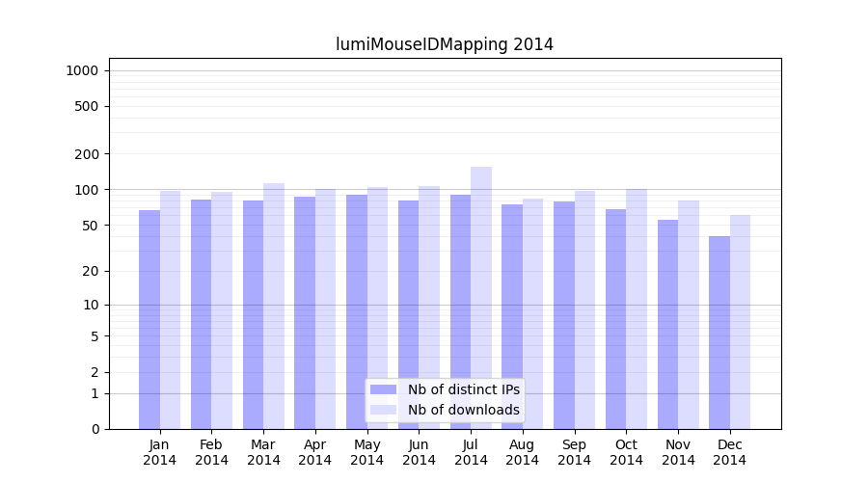Click the chart title 'lumiMouseIDMapping 2014'

445,44
